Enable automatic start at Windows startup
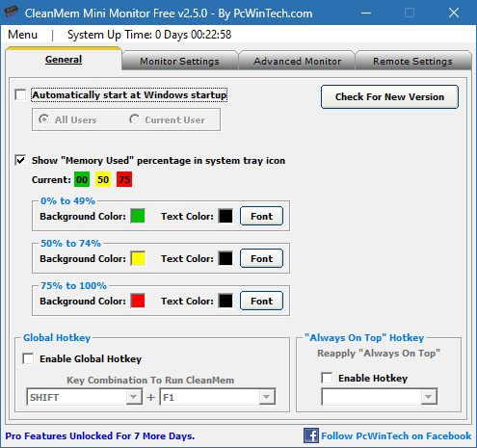The height and width of the screenshot is (448, 477). (x=20, y=95)
